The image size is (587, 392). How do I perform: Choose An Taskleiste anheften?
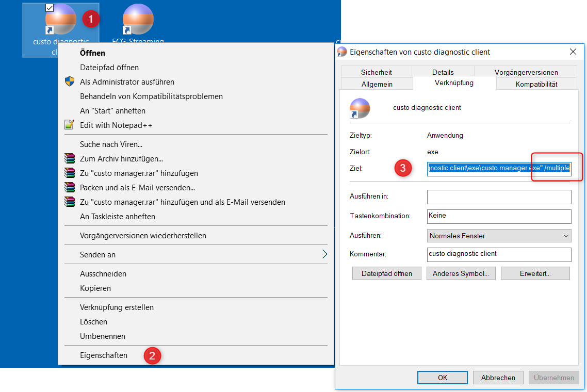pyautogui.click(x=196, y=217)
